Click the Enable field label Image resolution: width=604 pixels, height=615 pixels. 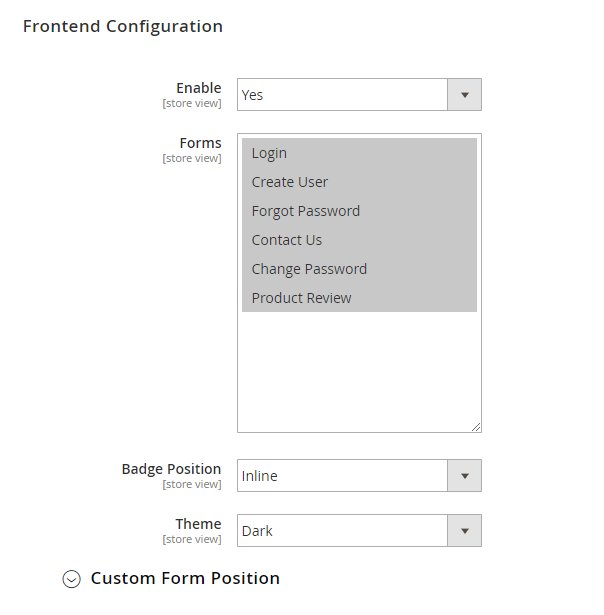click(x=199, y=88)
